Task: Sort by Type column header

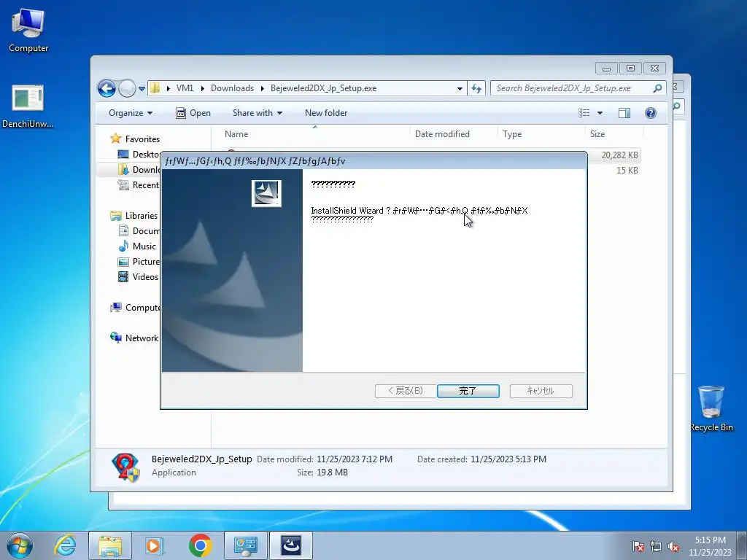Action: point(541,134)
